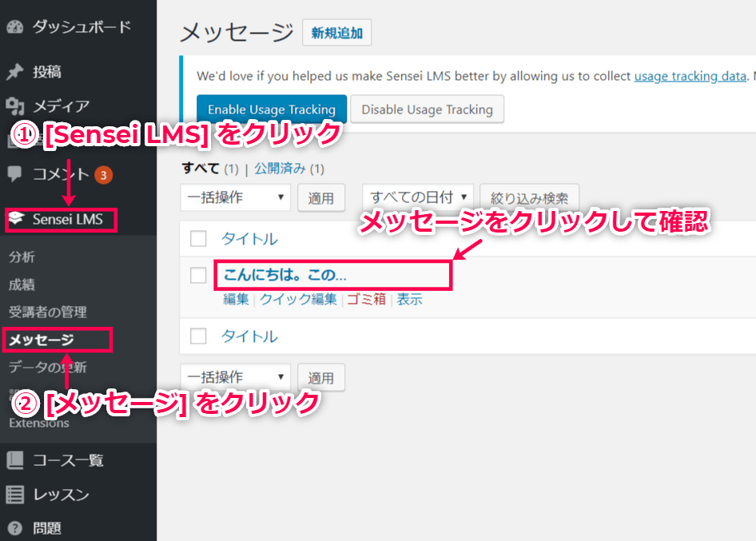Open the usage tracking data link

tap(690, 76)
